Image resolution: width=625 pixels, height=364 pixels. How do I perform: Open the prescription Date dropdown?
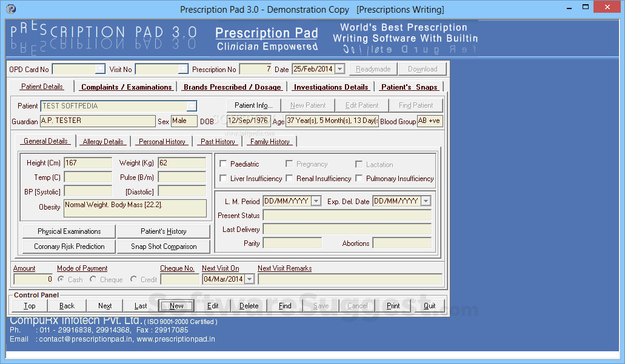(x=339, y=69)
